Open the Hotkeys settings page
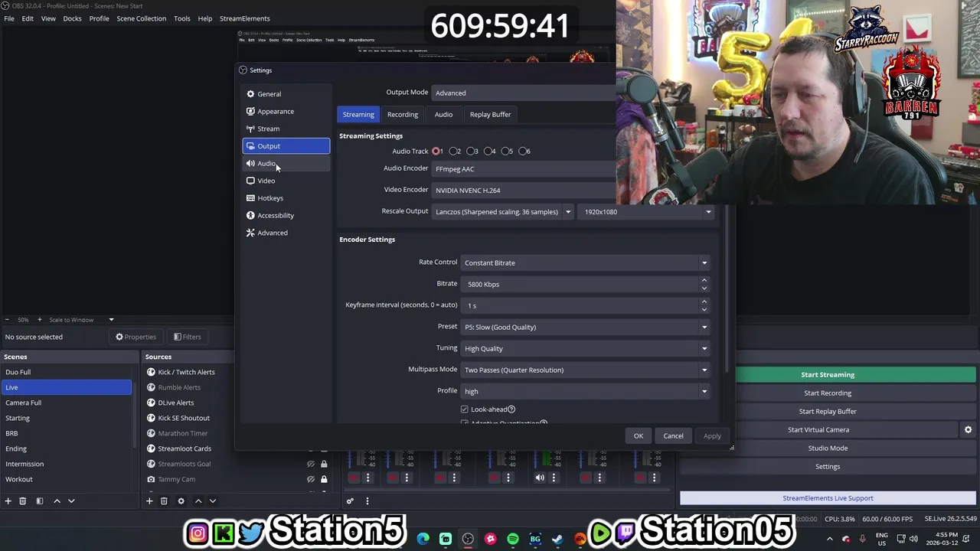980x551 pixels. pyautogui.click(x=286, y=198)
